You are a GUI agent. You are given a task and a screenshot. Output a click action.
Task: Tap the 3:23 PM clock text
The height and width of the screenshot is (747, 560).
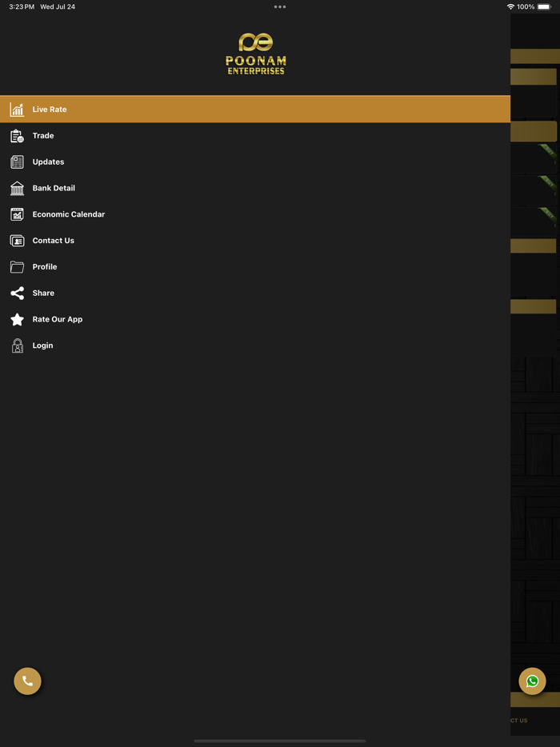[x=22, y=6]
